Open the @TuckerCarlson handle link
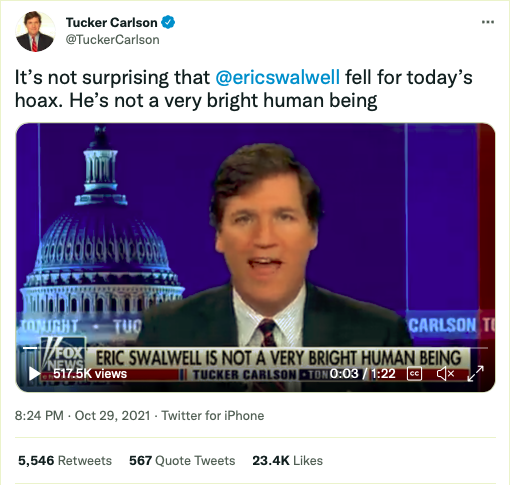Screen dimensions: 512x485 113,40
